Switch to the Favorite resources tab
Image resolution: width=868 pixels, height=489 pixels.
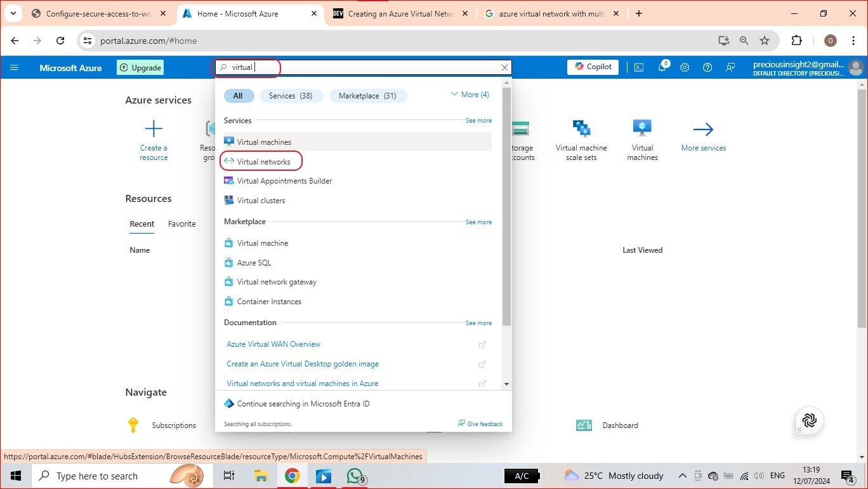coord(181,224)
